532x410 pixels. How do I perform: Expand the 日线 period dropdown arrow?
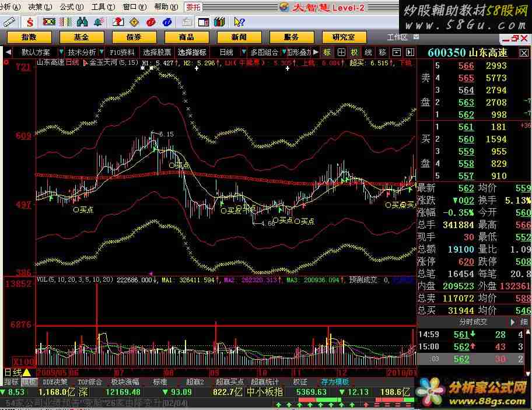tap(243, 52)
